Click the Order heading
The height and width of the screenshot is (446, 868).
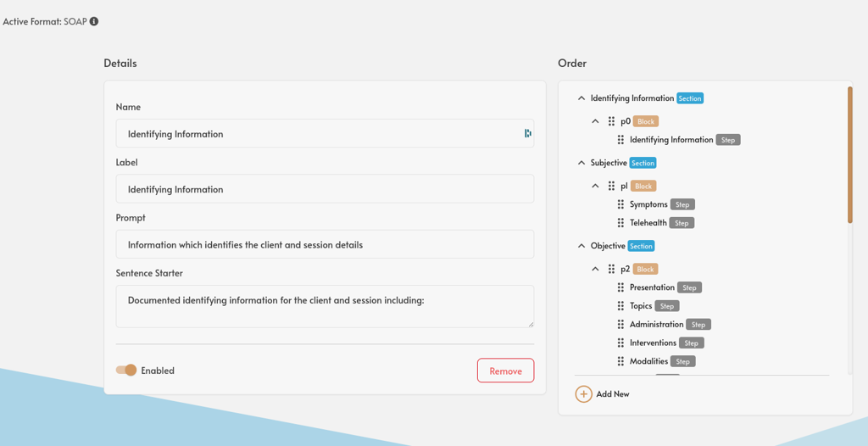[x=572, y=63]
